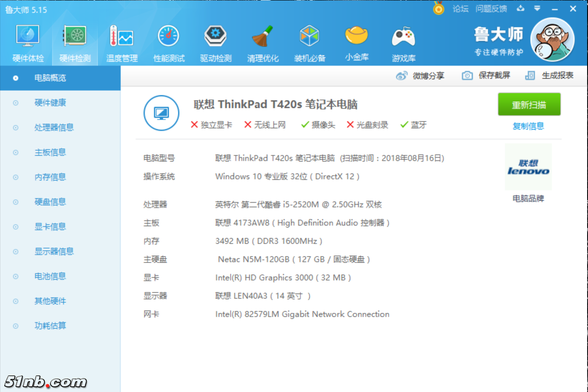The image size is (588, 392).
Task: Open the 清理优化 cleanup optimizer
Action: (x=263, y=41)
